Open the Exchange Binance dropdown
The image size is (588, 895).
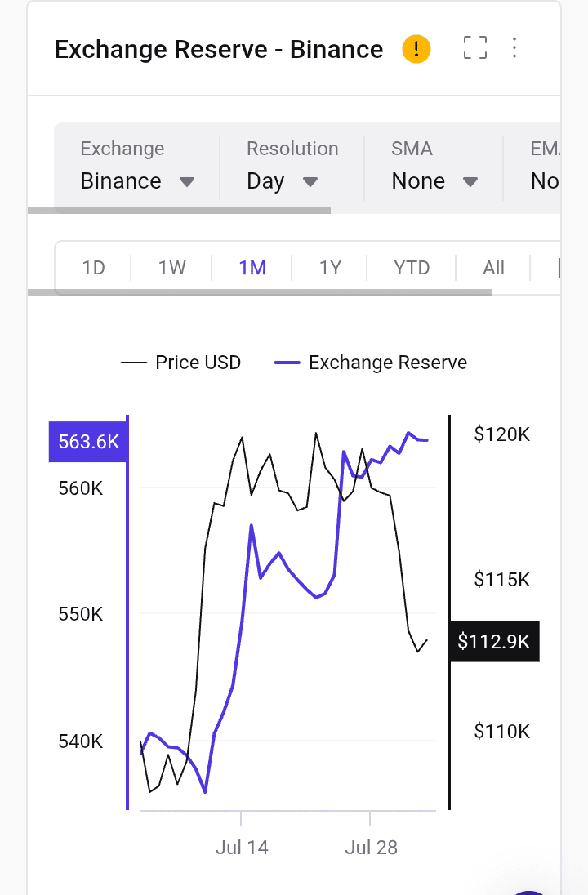[x=137, y=167]
